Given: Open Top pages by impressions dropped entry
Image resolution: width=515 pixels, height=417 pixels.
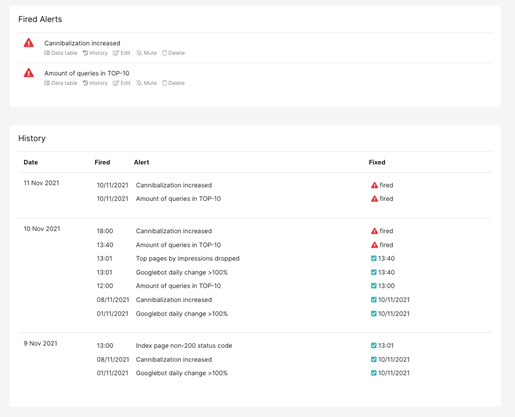Looking at the screenshot, I should [x=188, y=259].
